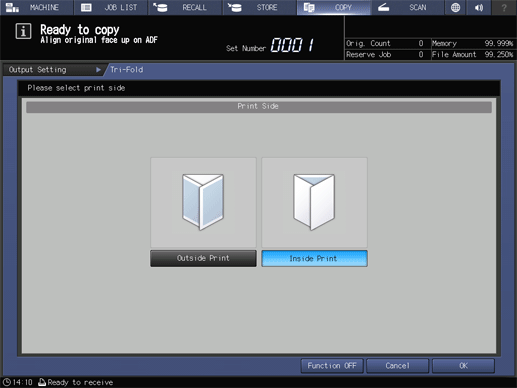Confirm with the OK button
Screen dimensions: 517x388
[463, 366]
